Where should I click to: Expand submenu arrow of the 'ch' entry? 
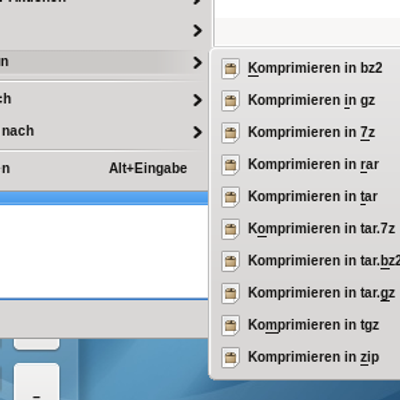pos(198,100)
